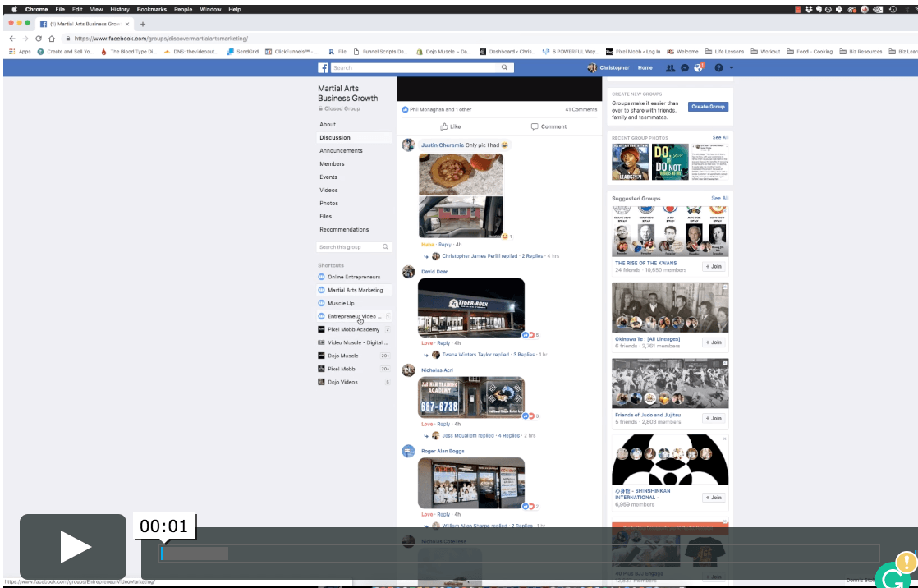Screen dimensions: 918x588
Task: Open the account dropdown arrow in the header
Action: 731,68
